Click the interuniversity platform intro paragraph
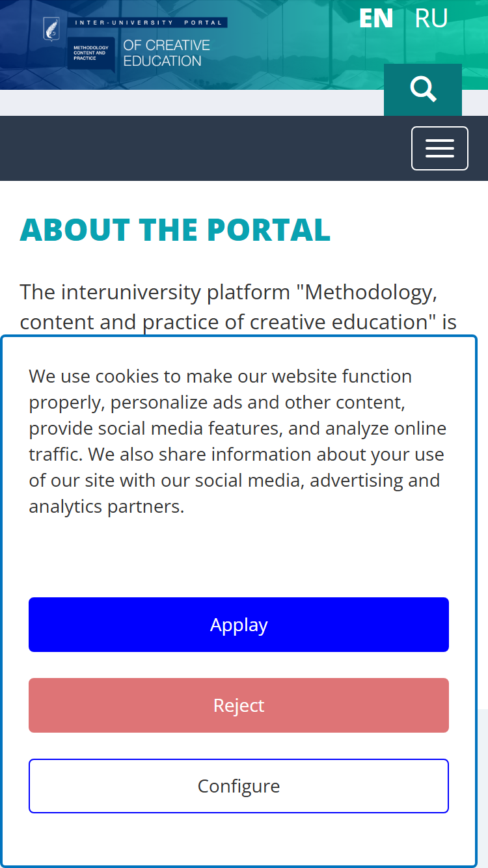Image resolution: width=488 pixels, height=868 pixels. [x=238, y=307]
